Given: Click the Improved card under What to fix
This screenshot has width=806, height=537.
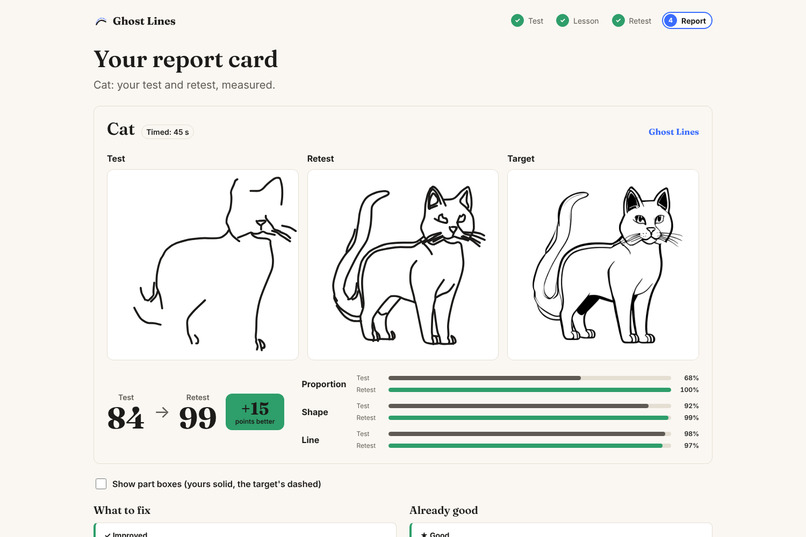Looking at the screenshot, I should click(245, 530).
